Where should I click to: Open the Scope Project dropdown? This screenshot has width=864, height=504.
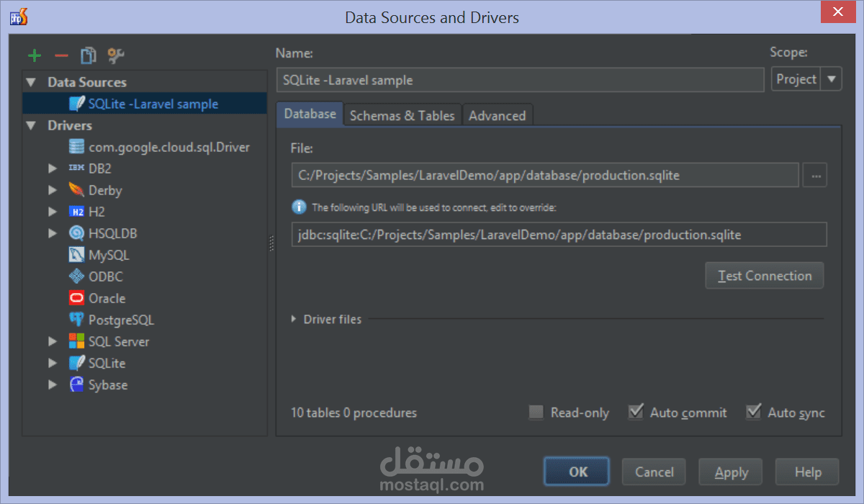tap(806, 79)
